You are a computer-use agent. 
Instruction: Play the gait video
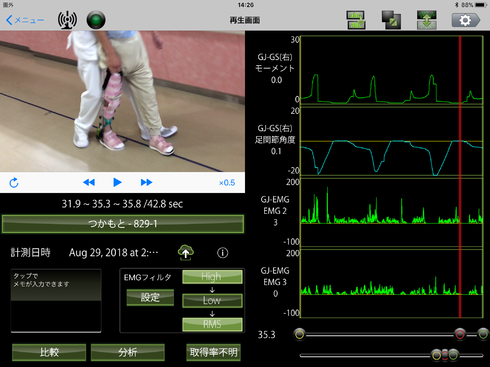point(117,182)
